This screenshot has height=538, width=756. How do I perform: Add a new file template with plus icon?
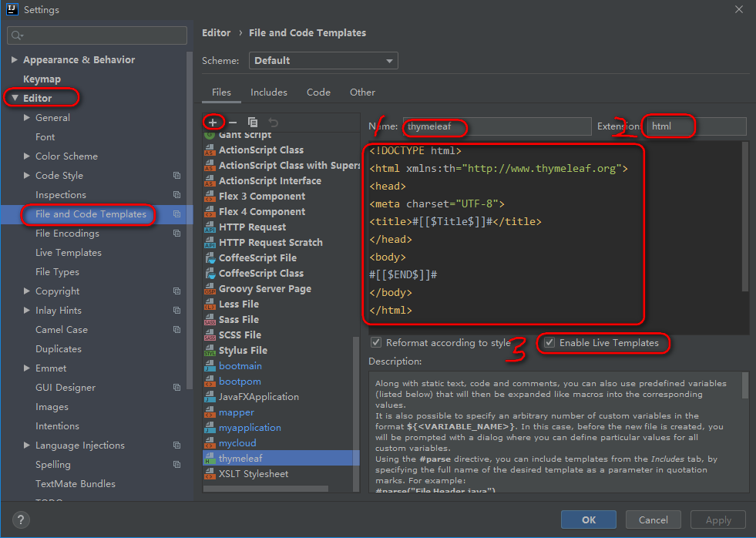(213, 122)
